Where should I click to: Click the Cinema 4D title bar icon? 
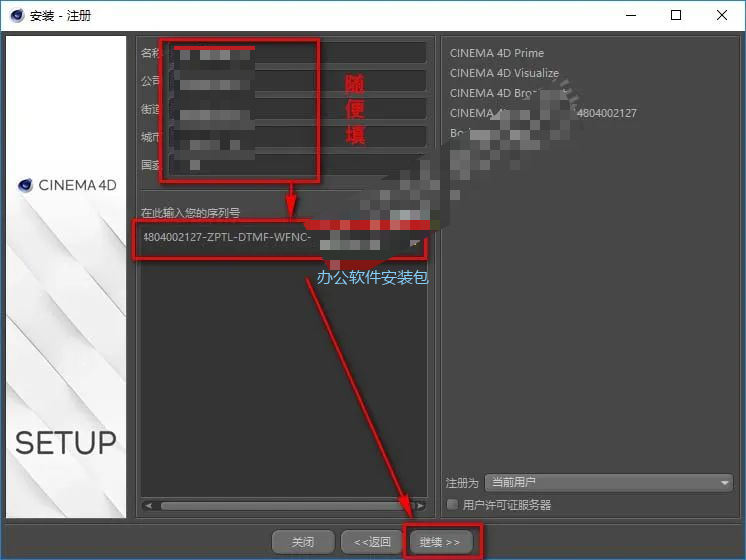click(17, 16)
